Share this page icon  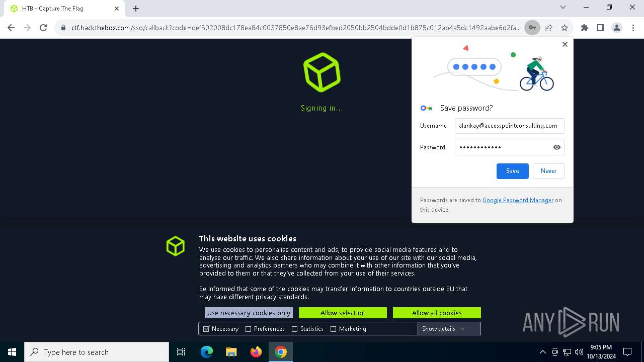(x=548, y=28)
